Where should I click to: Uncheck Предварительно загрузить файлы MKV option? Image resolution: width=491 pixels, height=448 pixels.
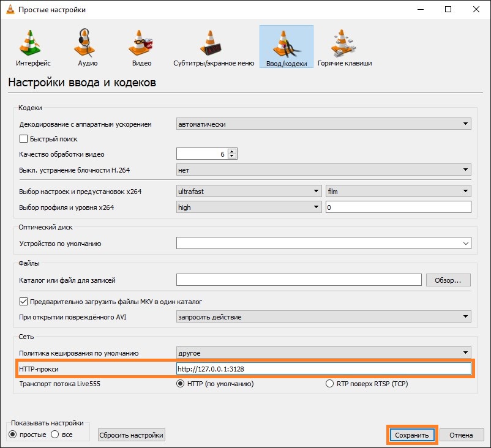(24, 302)
